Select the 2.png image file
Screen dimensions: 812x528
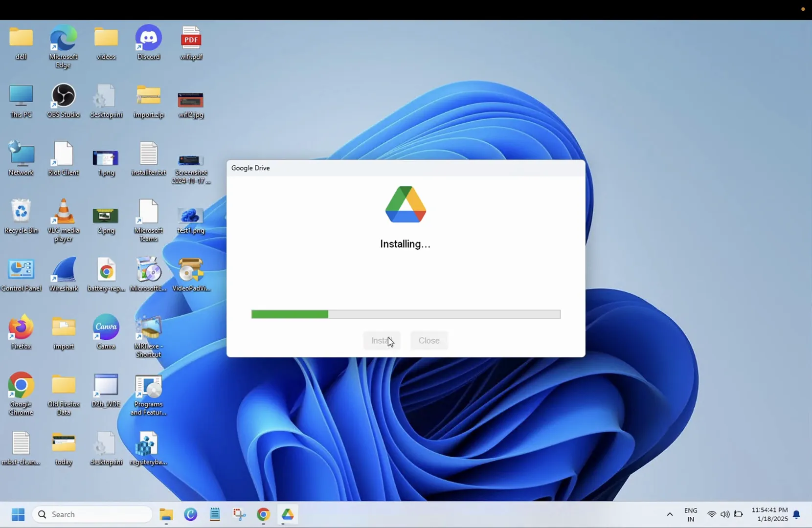pyautogui.click(x=106, y=220)
